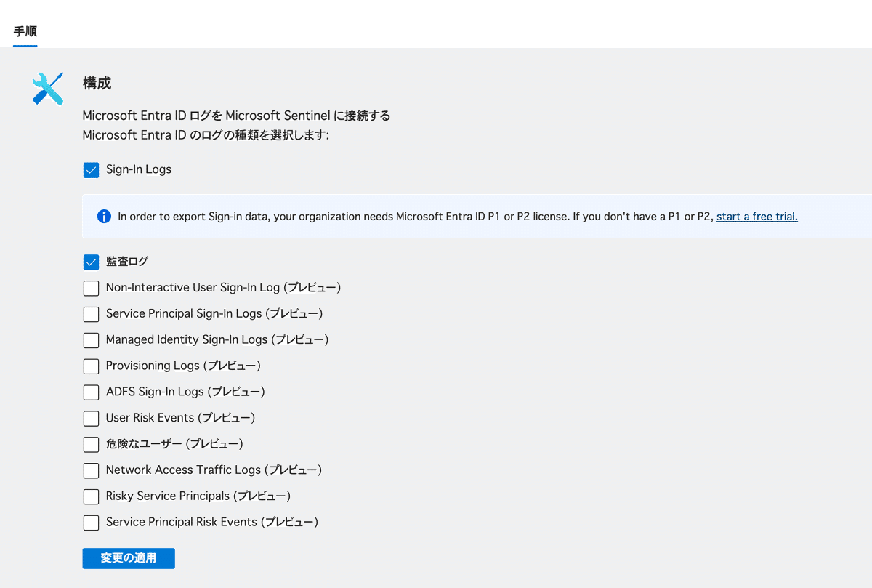
Task: Check Managed Identity Sign-In Logs
Action: (91, 340)
